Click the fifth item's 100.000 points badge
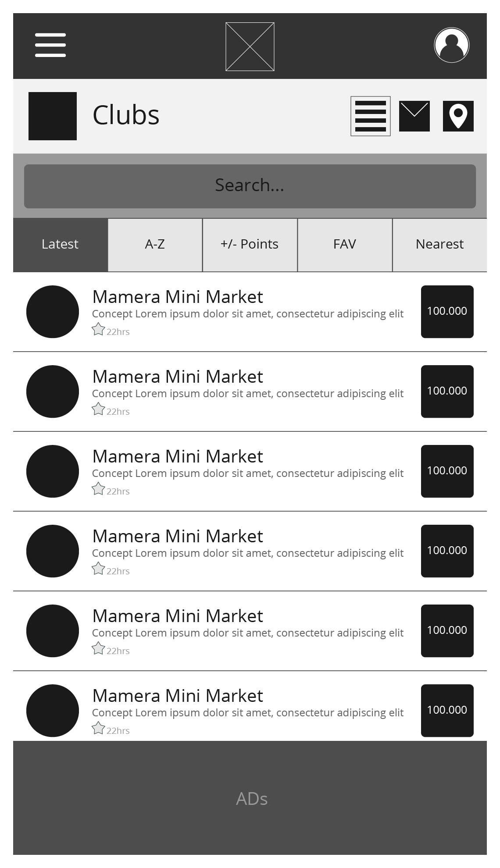This screenshot has width=500, height=868. (x=447, y=631)
